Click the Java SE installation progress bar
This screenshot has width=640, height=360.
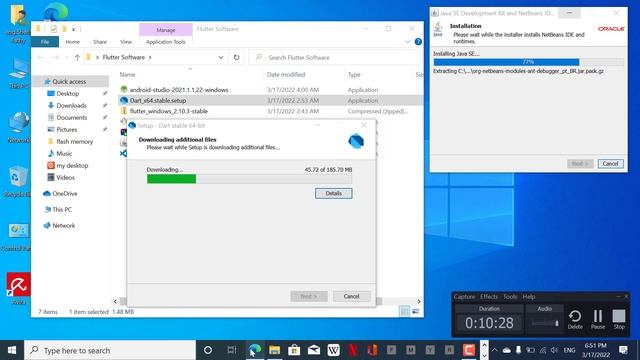(529, 62)
